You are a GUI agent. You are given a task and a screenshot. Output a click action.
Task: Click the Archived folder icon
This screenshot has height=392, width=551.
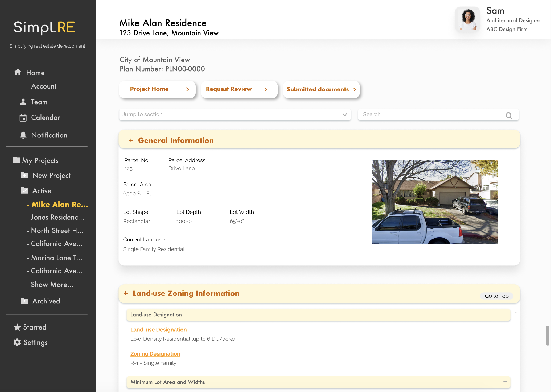pos(24,301)
